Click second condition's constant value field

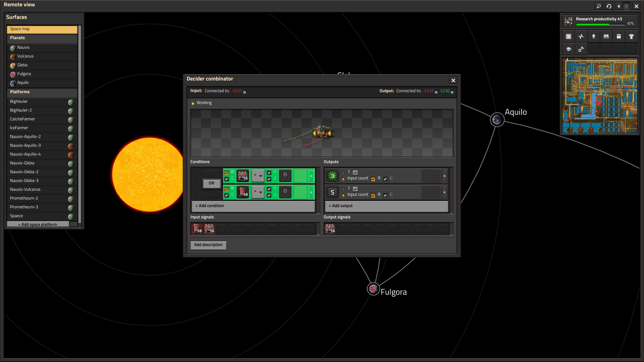click(285, 192)
